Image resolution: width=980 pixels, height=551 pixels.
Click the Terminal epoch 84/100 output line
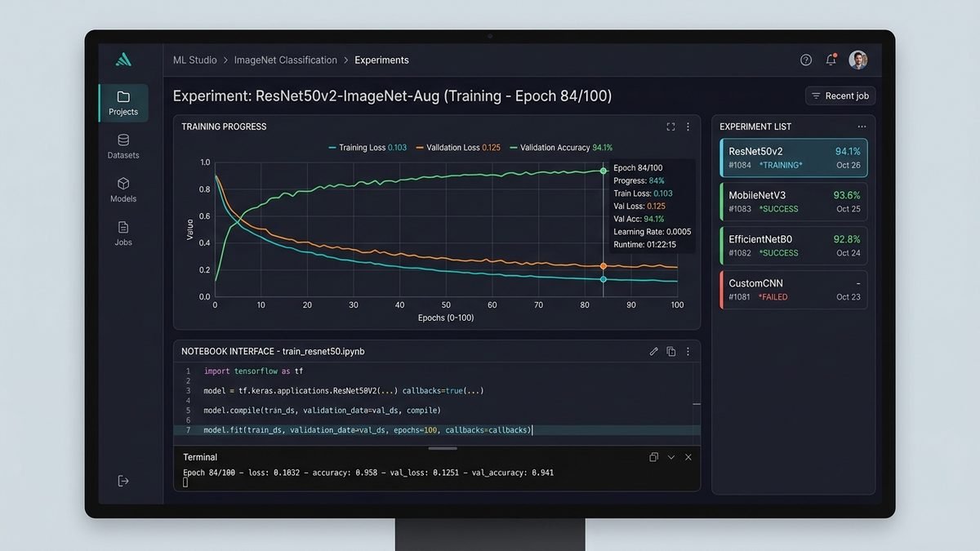368,473
